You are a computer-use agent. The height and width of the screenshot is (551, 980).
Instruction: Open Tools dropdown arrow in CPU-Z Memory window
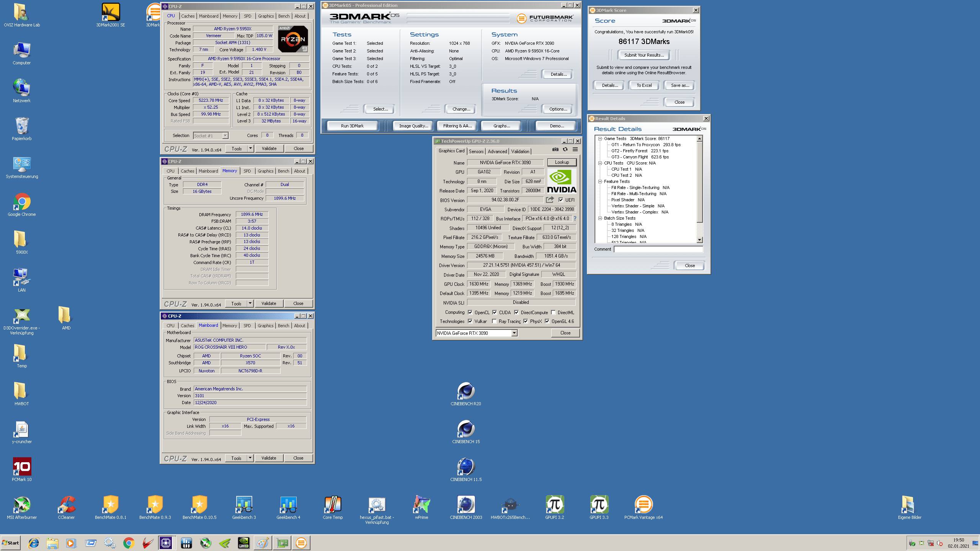(x=250, y=303)
